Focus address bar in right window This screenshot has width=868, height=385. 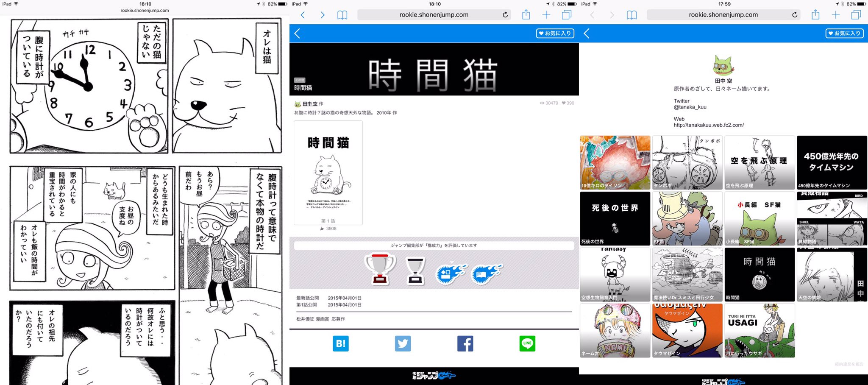(x=723, y=15)
